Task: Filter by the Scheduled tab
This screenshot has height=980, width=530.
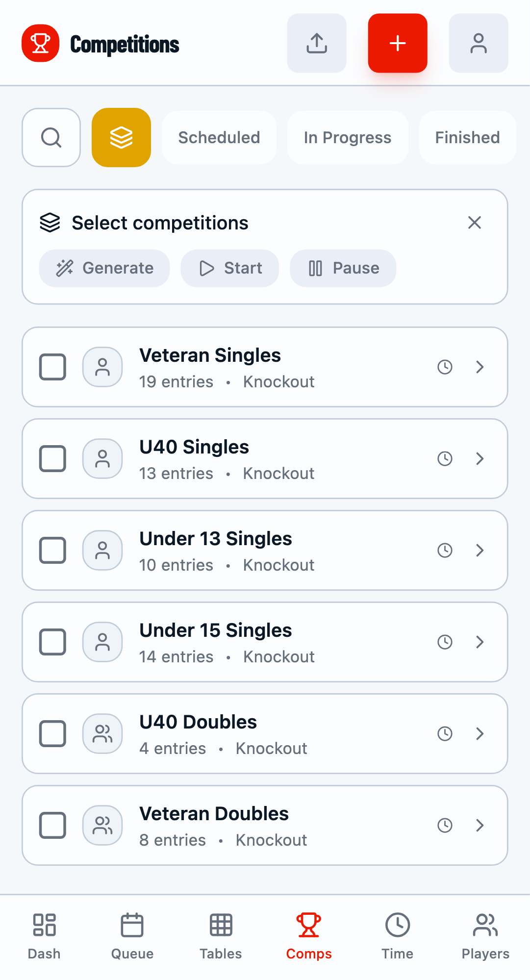Action: (219, 137)
